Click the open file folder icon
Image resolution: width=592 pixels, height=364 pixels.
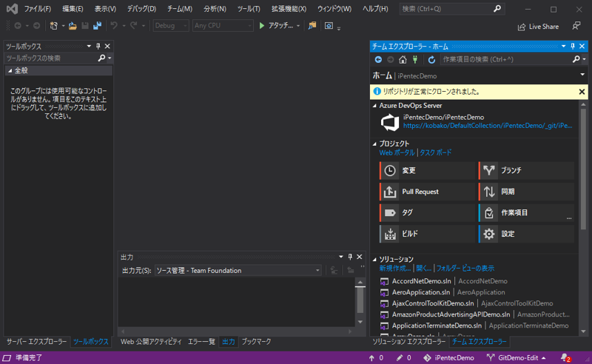pyautogui.click(x=73, y=26)
